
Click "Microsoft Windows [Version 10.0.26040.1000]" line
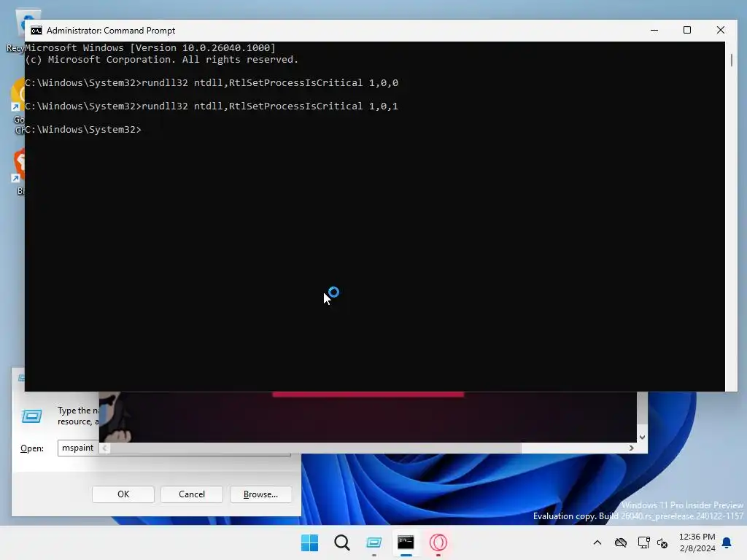[150, 47]
